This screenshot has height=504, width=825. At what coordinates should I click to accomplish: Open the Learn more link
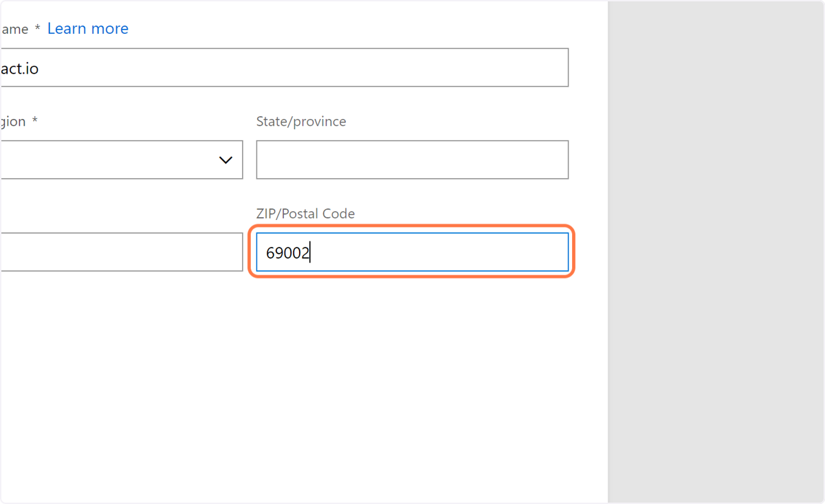[x=87, y=29]
